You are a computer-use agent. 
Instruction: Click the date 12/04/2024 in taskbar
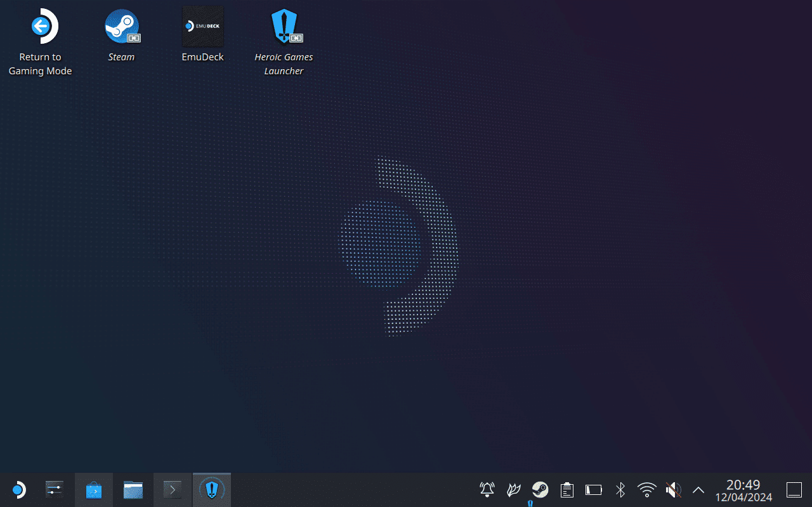pyautogui.click(x=743, y=497)
